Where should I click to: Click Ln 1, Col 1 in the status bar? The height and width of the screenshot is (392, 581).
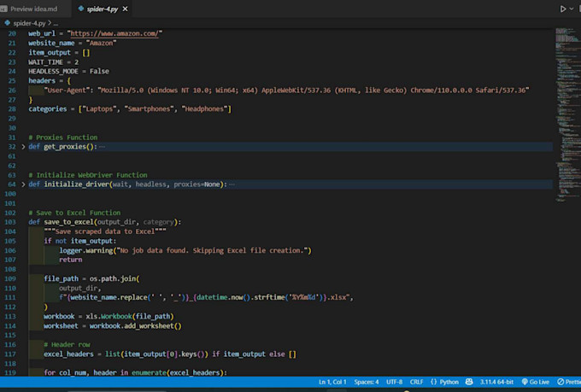pos(332,382)
